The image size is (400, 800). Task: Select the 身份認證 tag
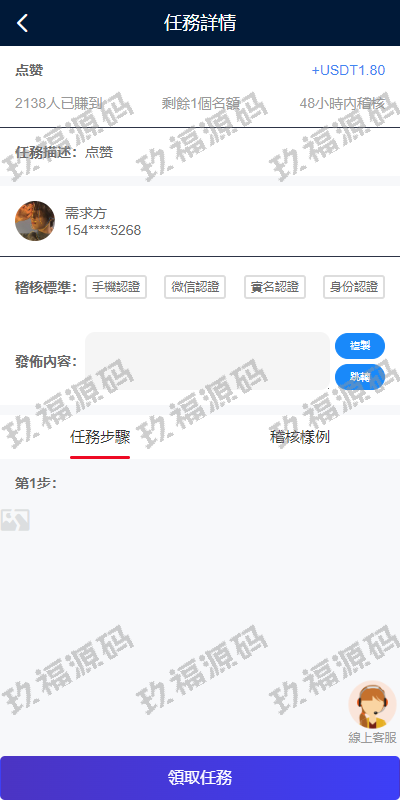coord(354,287)
